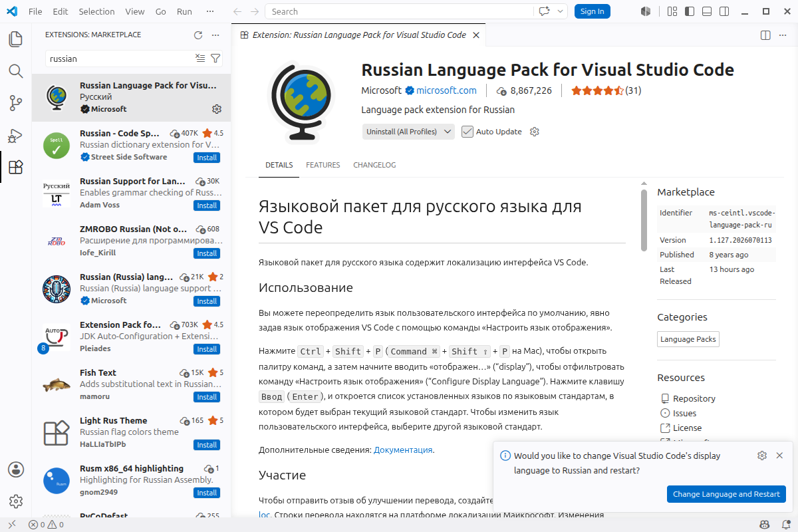This screenshot has height=532, width=798.
Task: Install Fish Text extension
Action: 207,397
